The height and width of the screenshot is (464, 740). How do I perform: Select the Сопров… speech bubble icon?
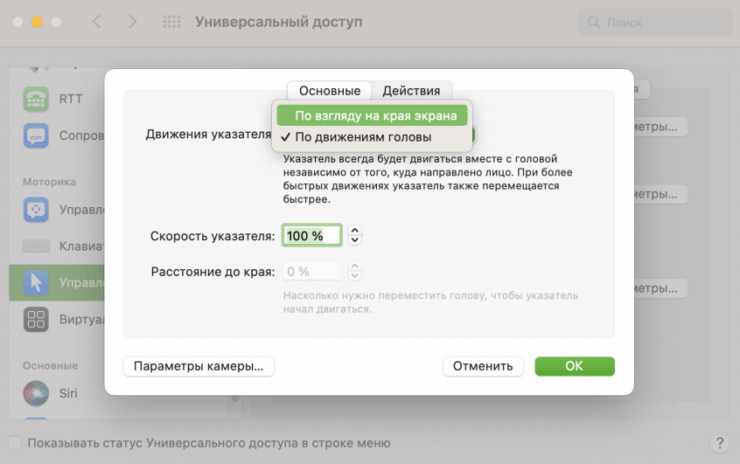pyautogui.click(x=36, y=136)
